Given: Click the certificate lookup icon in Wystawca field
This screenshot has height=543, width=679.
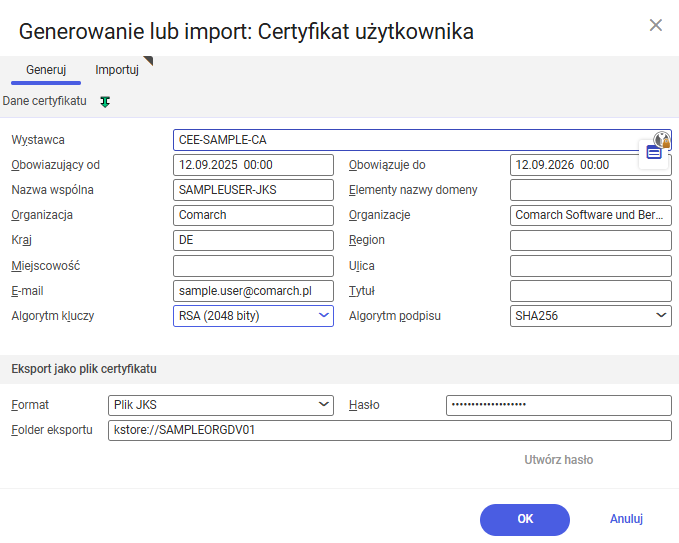Looking at the screenshot, I should click(x=661, y=140).
